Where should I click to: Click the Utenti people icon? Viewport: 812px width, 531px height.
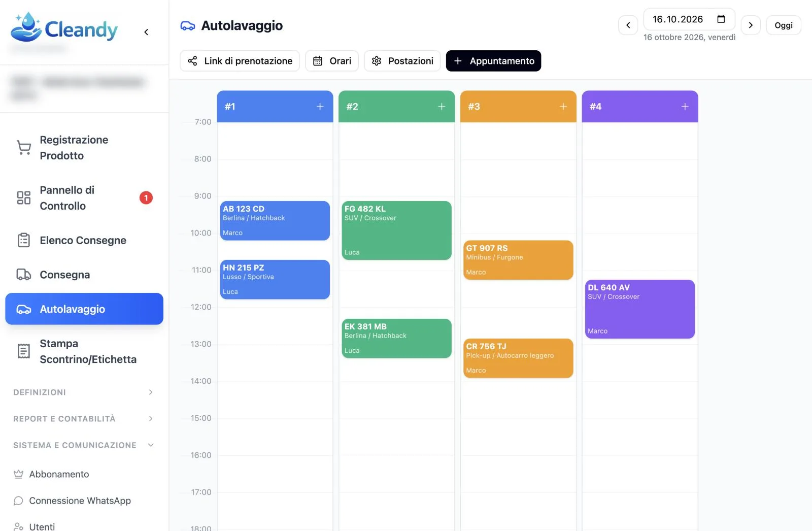(18, 526)
